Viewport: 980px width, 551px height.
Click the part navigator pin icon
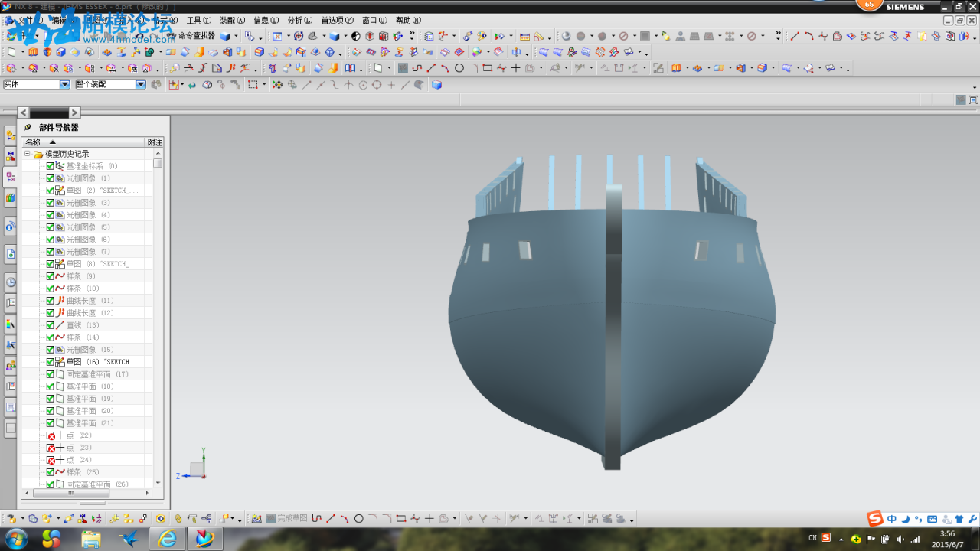(x=28, y=128)
